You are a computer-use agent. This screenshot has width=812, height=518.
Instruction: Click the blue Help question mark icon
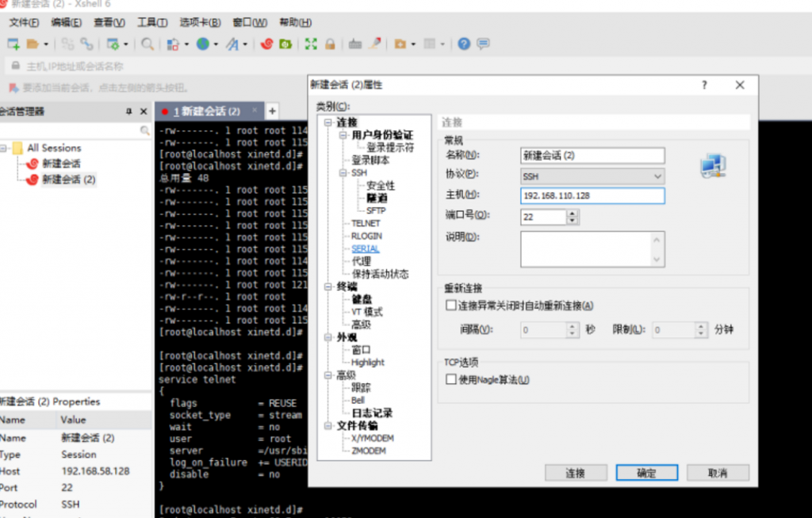[x=464, y=44]
